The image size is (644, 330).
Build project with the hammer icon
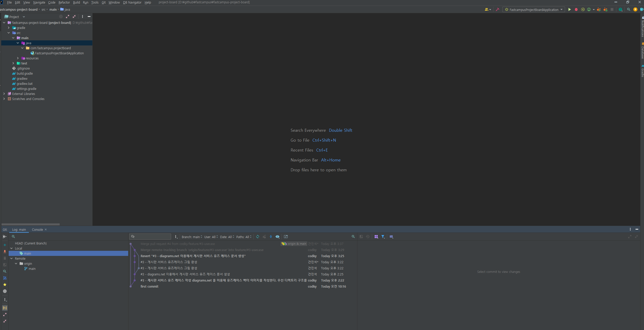pyautogui.click(x=497, y=10)
